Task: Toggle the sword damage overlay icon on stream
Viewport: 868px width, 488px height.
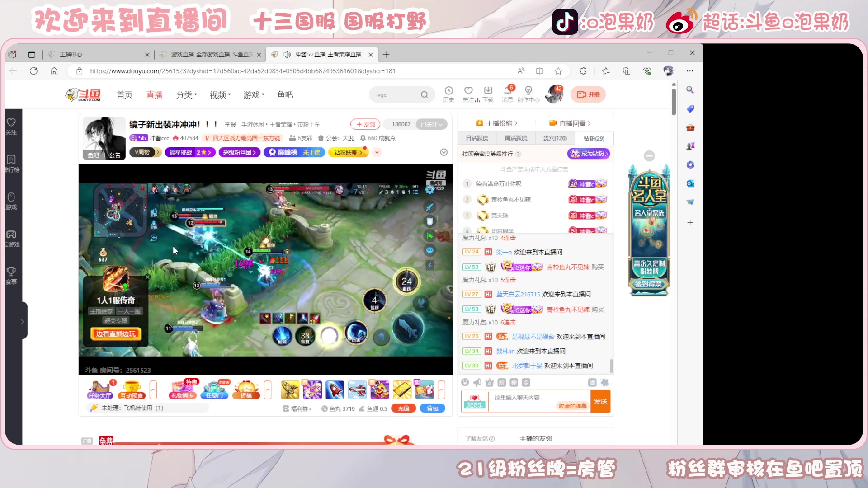Action: (429, 207)
